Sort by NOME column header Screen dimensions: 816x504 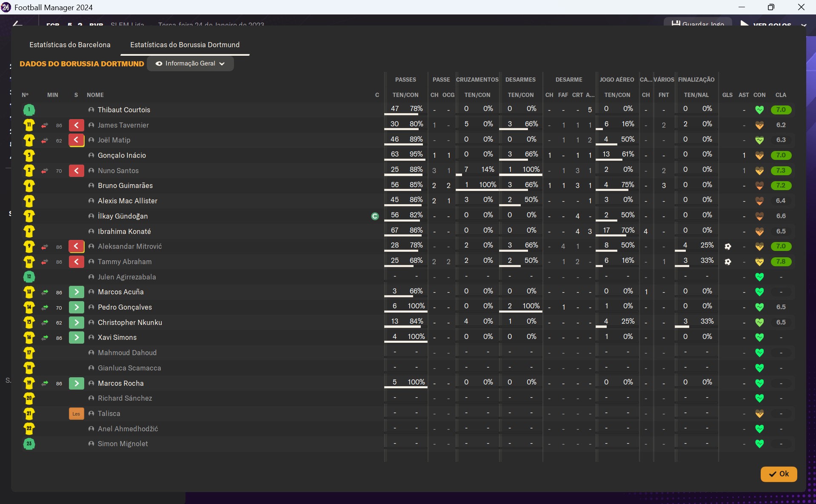95,95
